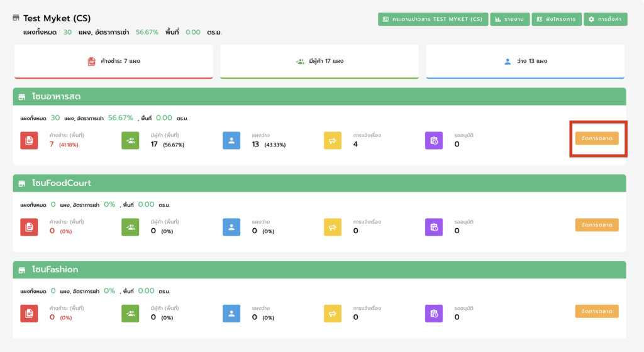Open การตั้งค่า settings
The image size is (644, 352).
(x=605, y=19)
